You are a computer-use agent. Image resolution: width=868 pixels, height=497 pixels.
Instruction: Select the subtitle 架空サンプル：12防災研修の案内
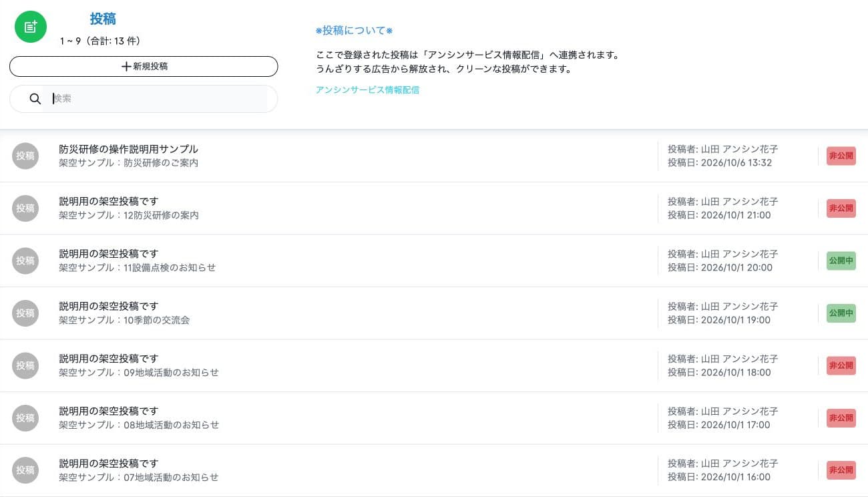(x=128, y=215)
